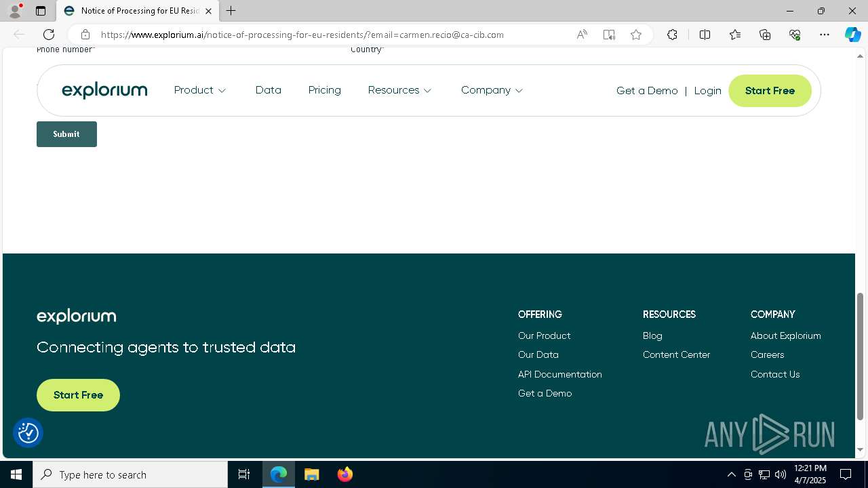Open File Explorer from taskbar
Viewport: 868px width, 488px height.
312,474
